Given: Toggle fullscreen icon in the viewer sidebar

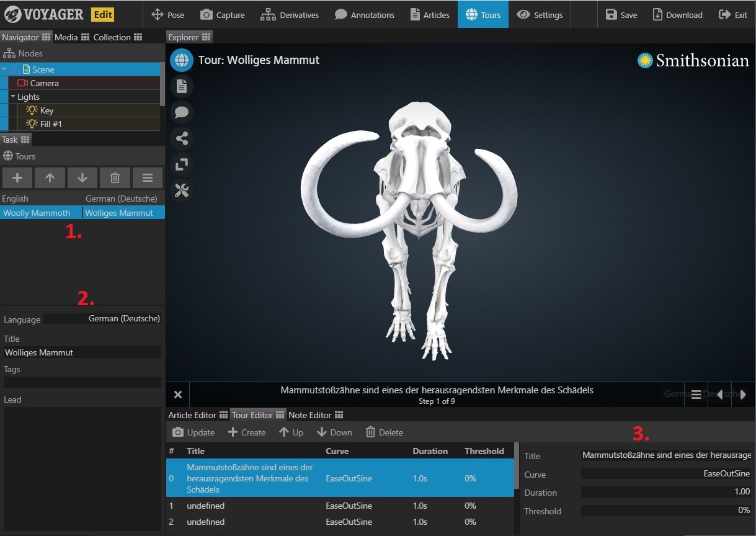Looking at the screenshot, I should 182,164.
